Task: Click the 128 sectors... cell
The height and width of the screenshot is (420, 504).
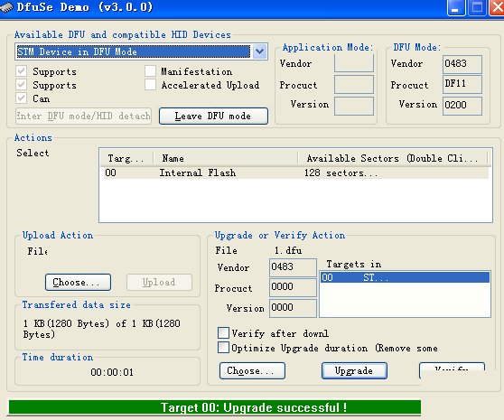Action: click(x=341, y=173)
